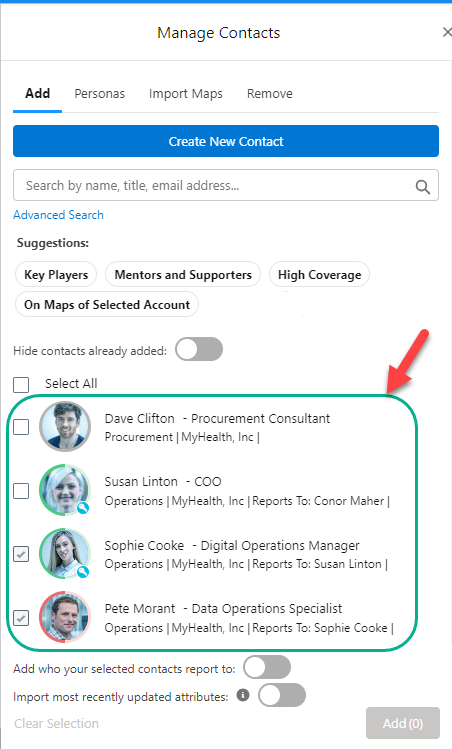Viewport: 452px width, 749px height.
Task: Click Susan Linton's avatar picture
Action: click(x=65, y=490)
